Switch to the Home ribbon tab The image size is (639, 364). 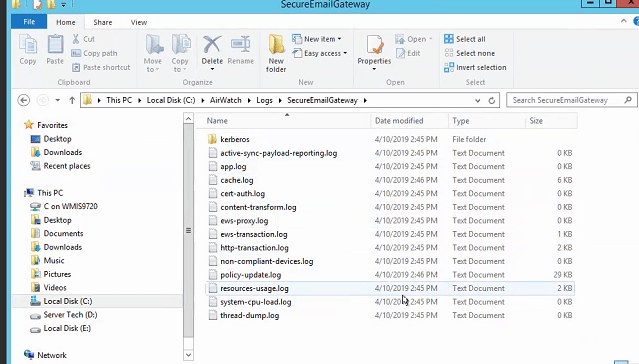click(x=66, y=22)
